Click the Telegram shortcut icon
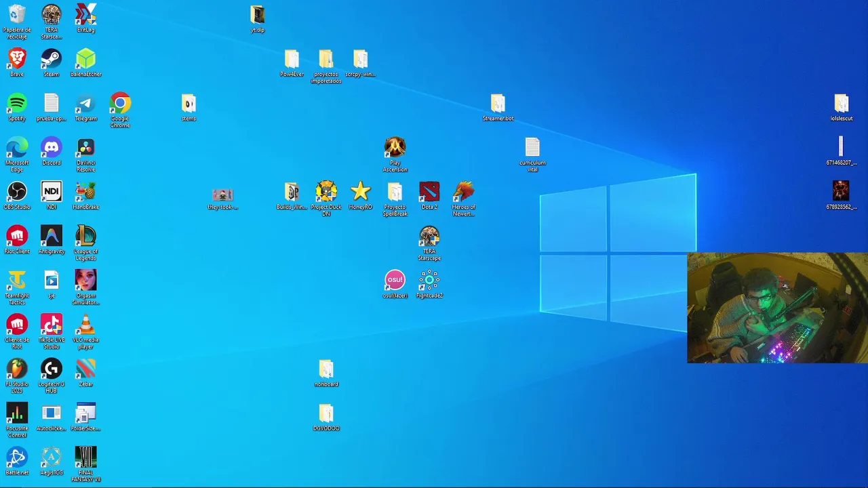868x488 pixels. point(85,103)
